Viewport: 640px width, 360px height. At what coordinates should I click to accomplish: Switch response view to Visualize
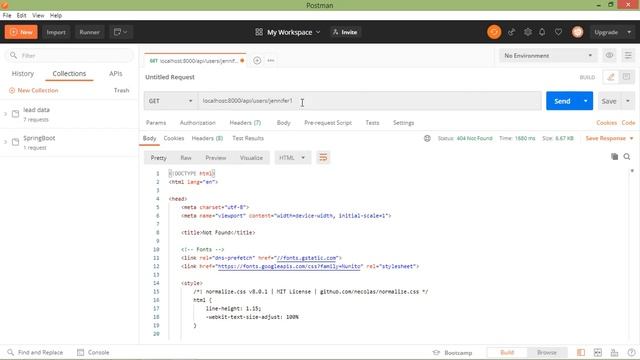pyautogui.click(x=251, y=158)
